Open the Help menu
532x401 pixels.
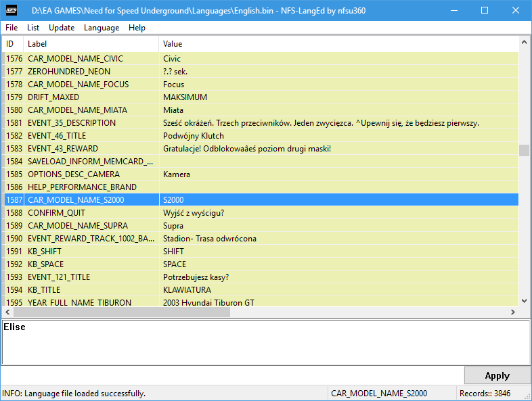pos(137,28)
